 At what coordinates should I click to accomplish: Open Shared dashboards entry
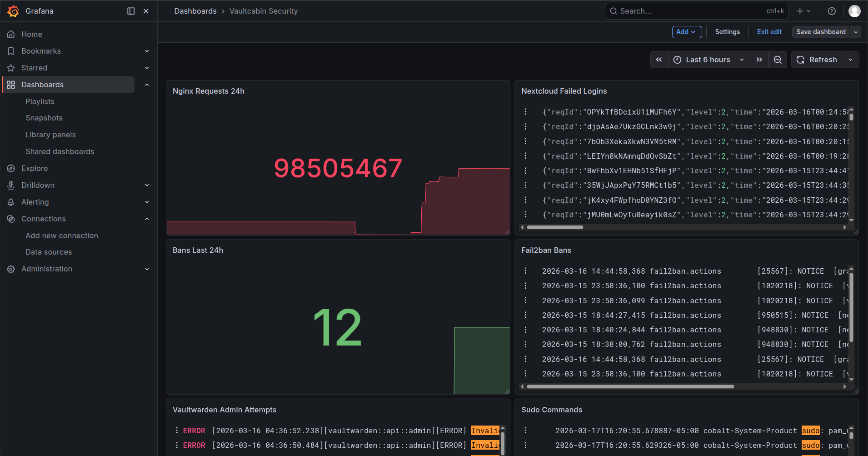coord(60,151)
